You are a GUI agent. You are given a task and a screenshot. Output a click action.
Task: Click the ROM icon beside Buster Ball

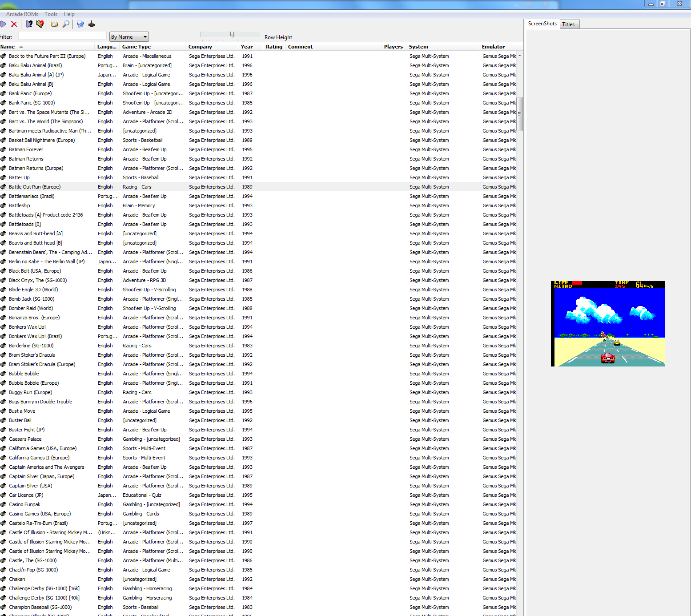coord(4,420)
